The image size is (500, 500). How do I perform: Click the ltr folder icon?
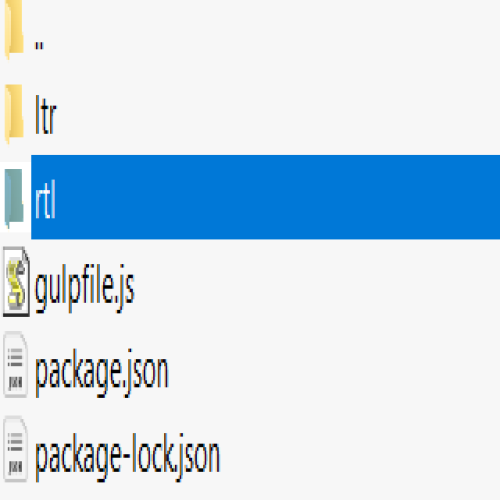(x=14, y=114)
